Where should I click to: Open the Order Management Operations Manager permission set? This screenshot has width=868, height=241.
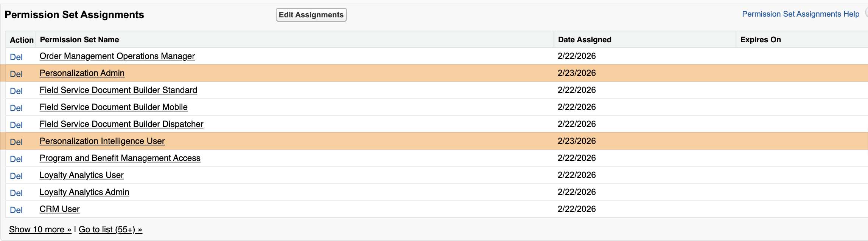coord(117,56)
